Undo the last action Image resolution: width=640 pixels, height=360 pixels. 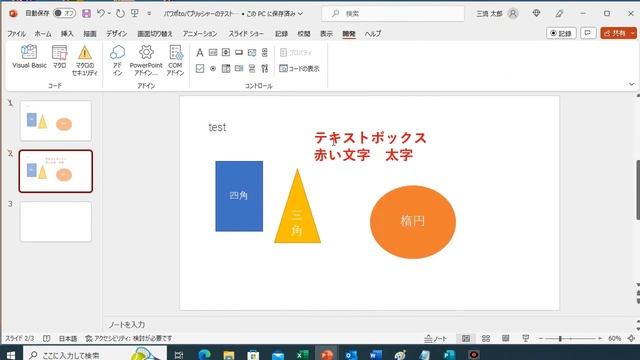pos(100,13)
